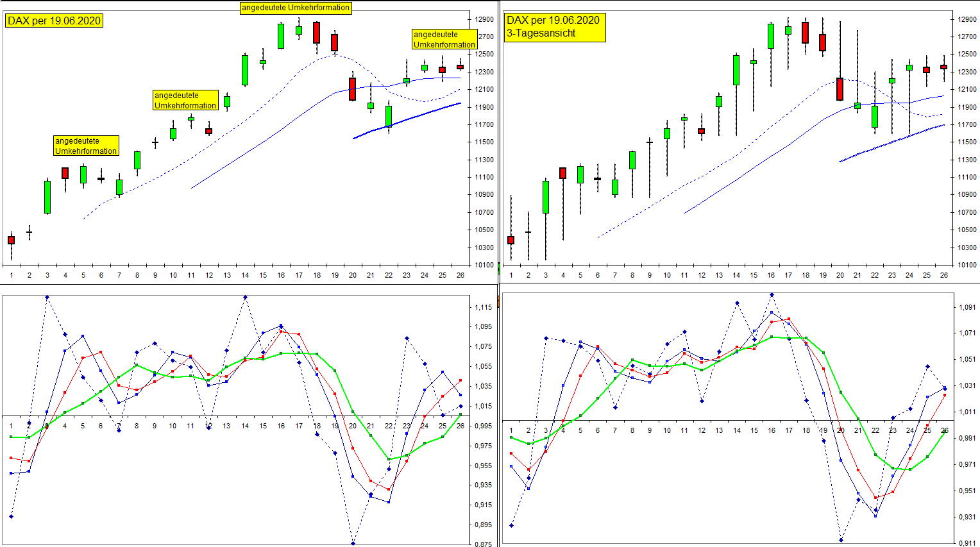Click the 1,051 axis value

click(x=967, y=360)
